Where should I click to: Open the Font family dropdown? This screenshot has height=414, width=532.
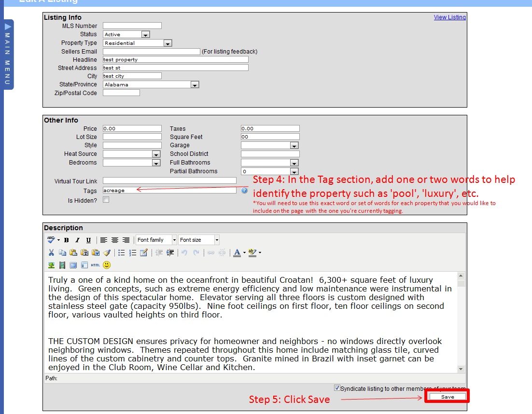click(156, 240)
